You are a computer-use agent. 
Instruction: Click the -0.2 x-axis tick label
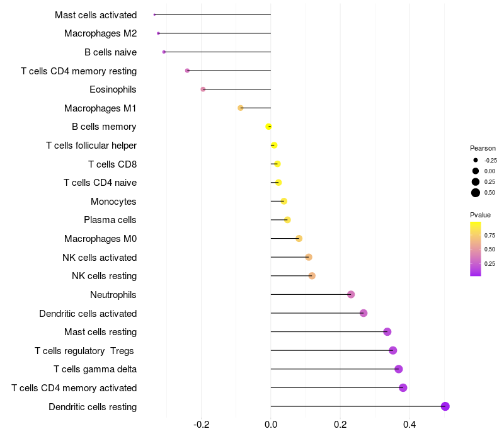click(x=201, y=425)
